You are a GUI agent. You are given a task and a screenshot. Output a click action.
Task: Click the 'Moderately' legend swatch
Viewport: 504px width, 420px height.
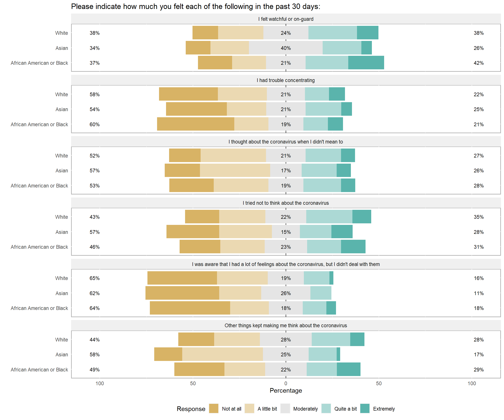click(x=285, y=409)
